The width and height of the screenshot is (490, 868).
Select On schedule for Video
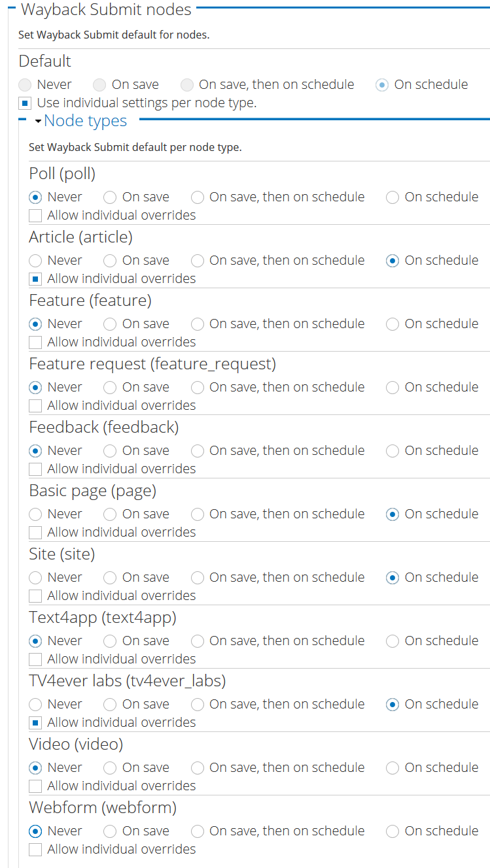click(x=392, y=767)
